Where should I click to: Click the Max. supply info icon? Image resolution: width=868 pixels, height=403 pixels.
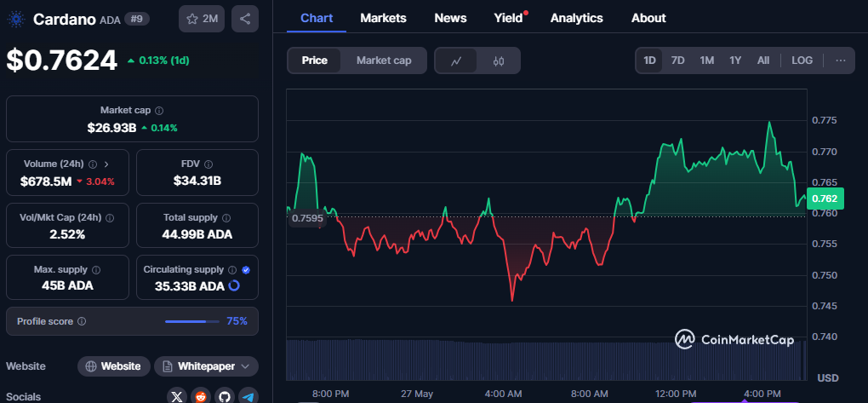[x=96, y=270]
